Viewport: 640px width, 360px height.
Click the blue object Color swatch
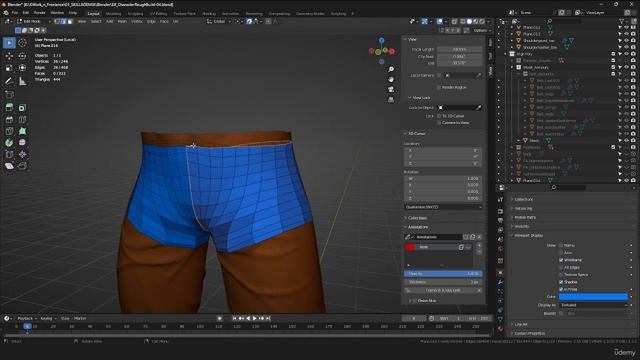593,297
